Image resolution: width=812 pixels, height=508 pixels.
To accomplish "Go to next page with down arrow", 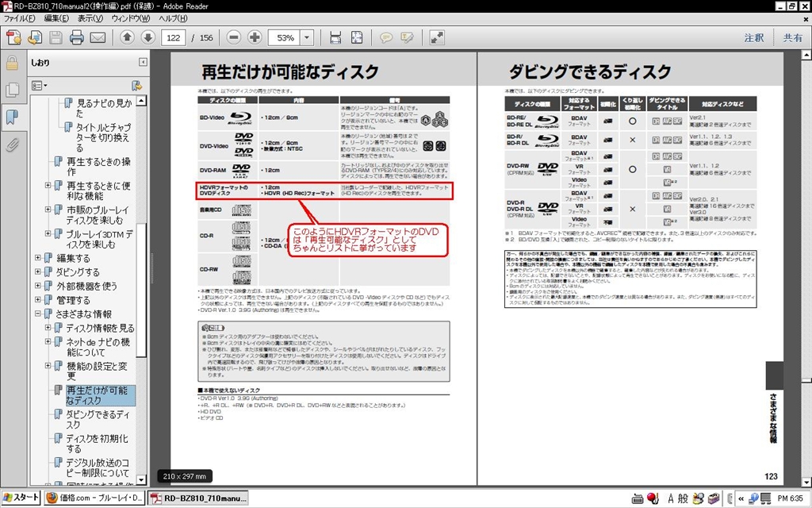I will click(147, 37).
